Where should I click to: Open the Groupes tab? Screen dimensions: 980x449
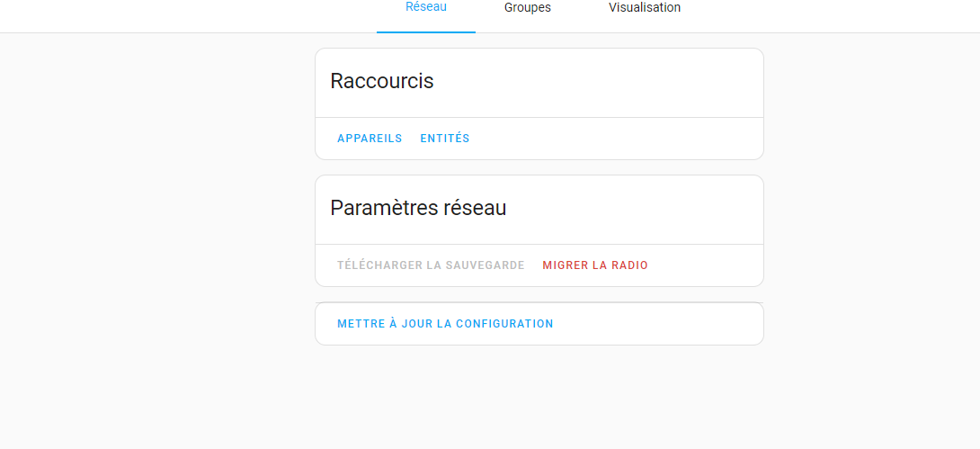point(528,9)
